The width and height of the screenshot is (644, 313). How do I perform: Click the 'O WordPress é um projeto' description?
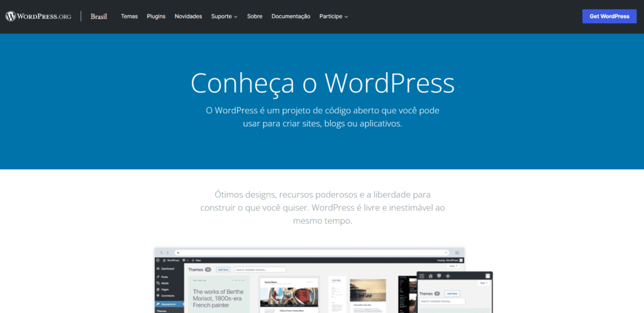point(323,117)
